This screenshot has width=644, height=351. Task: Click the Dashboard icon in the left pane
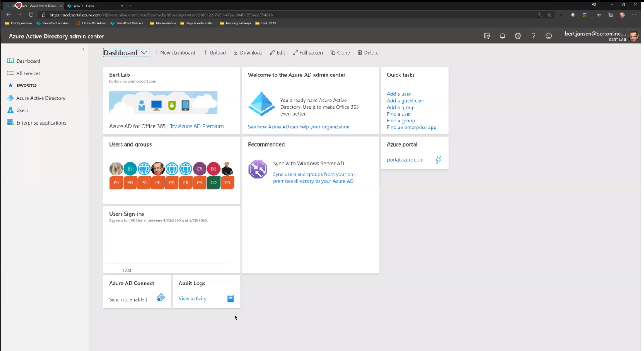[x=10, y=61]
